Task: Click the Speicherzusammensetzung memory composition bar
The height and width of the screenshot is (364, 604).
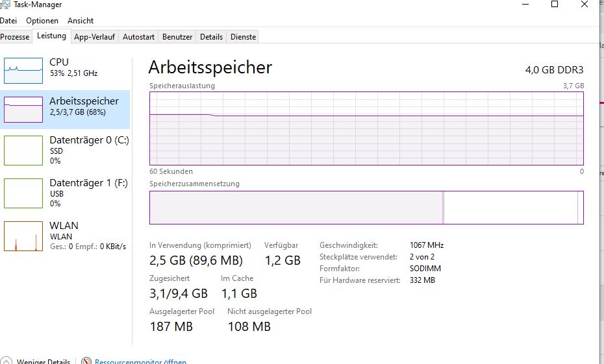Action: tap(366, 208)
